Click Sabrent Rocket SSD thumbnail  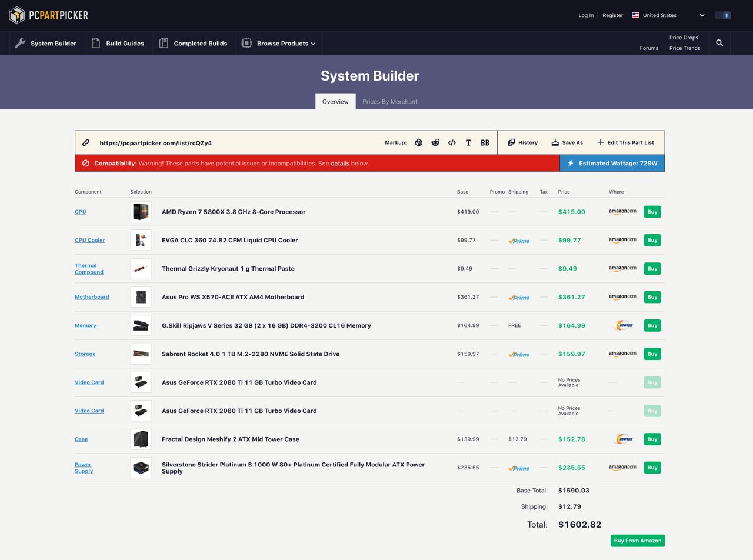[141, 354]
